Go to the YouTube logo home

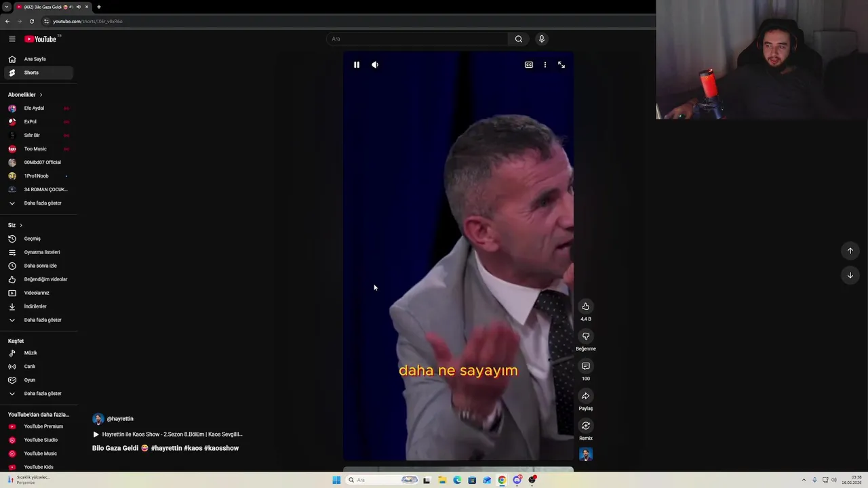pos(41,39)
